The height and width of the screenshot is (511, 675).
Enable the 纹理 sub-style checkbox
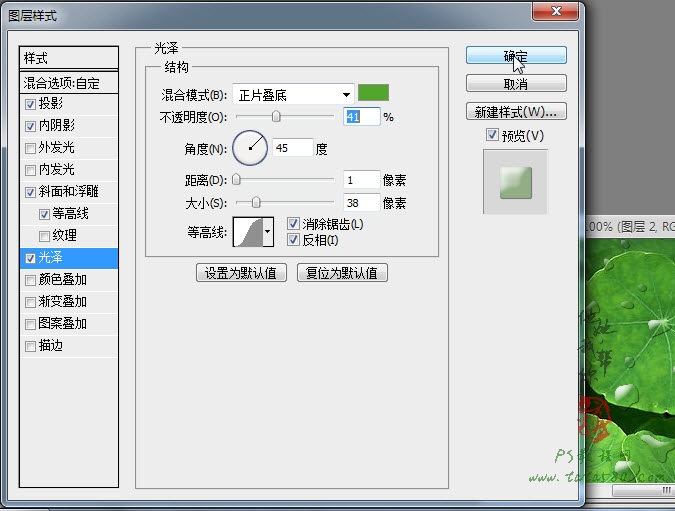(x=44, y=236)
